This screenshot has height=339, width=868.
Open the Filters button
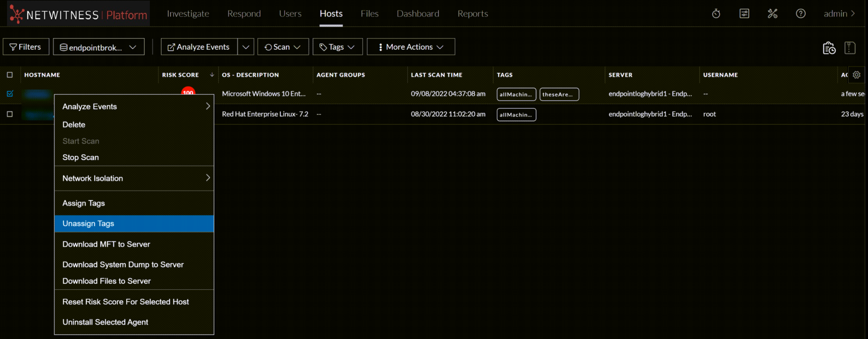coord(26,47)
